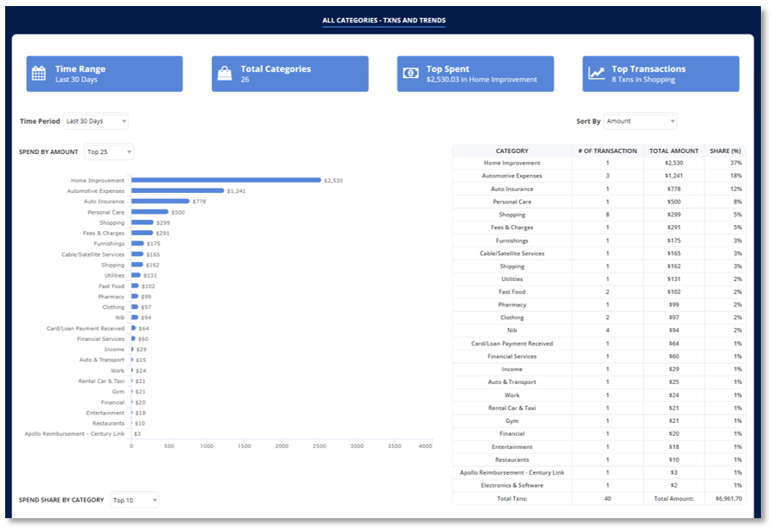Click the Home Improvement bar in the chart
773x532 pixels.
coord(226,180)
